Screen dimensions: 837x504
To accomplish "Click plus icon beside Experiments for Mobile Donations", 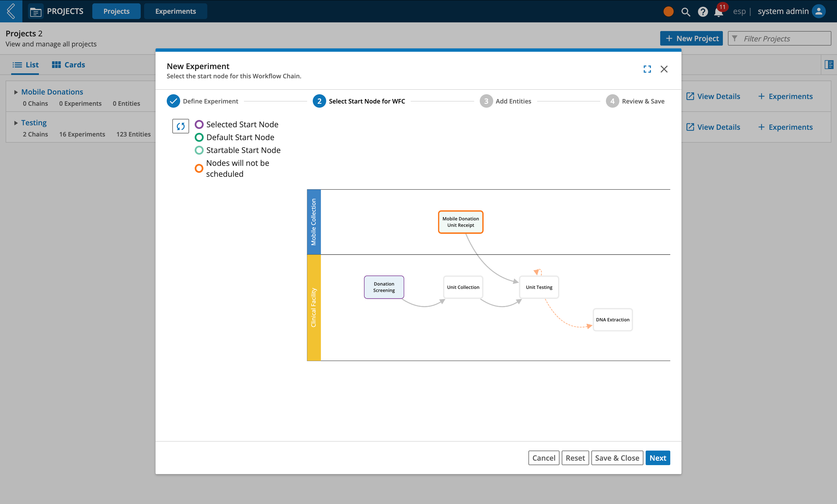I will pos(761,96).
